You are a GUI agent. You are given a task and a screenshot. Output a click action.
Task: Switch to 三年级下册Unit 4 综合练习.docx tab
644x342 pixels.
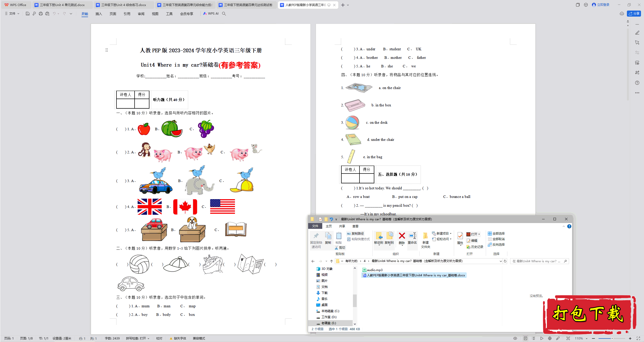[124, 5]
